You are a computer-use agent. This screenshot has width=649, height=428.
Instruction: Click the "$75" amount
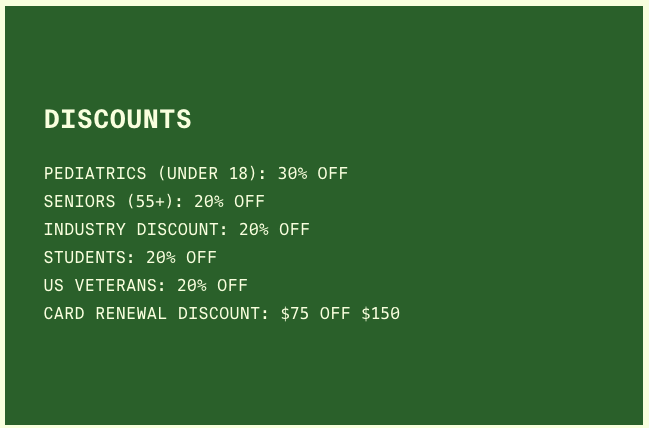coord(295,313)
